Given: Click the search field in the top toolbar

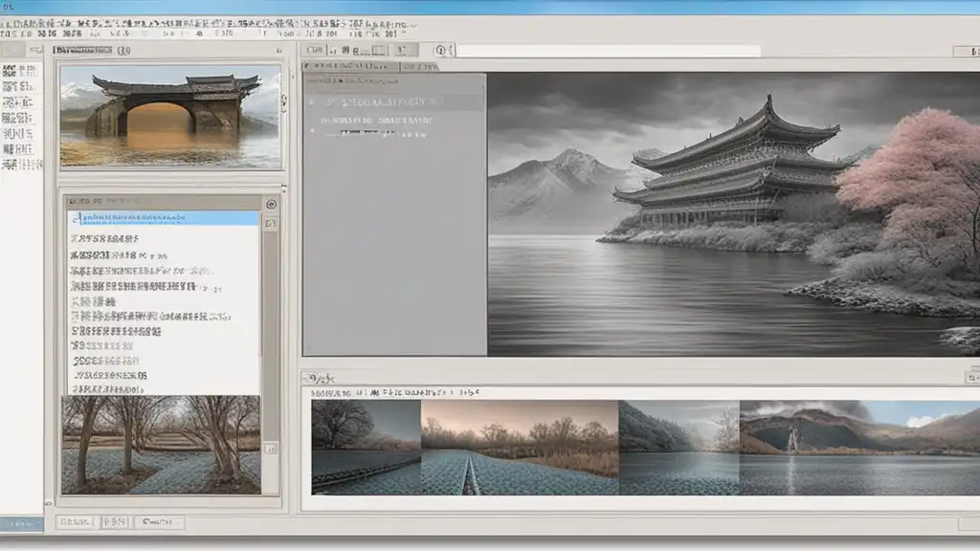Looking at the screenshot, I should 608,51.
